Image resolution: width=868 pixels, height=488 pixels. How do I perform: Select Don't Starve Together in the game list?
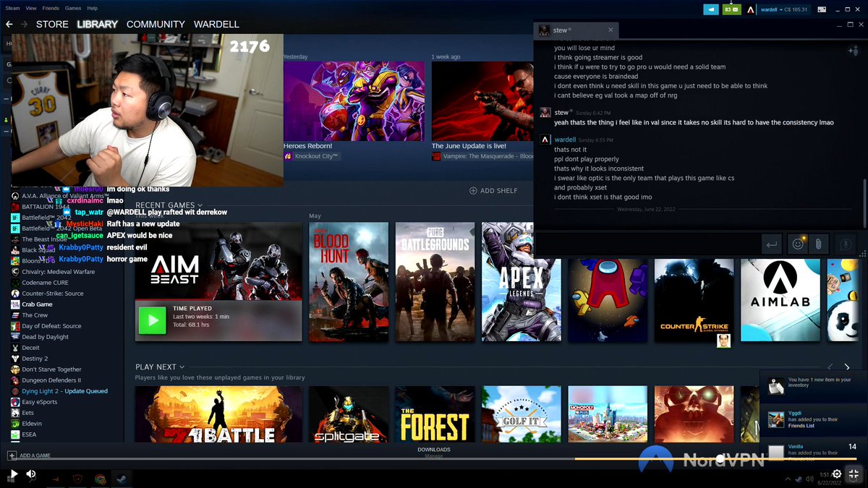tap(51, 369)
